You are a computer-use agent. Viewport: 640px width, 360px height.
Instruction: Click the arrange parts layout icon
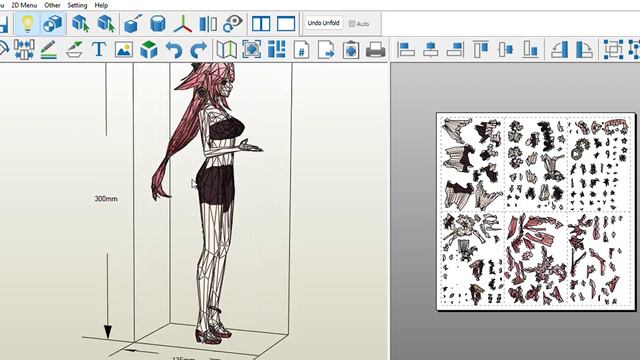(276, 49)
